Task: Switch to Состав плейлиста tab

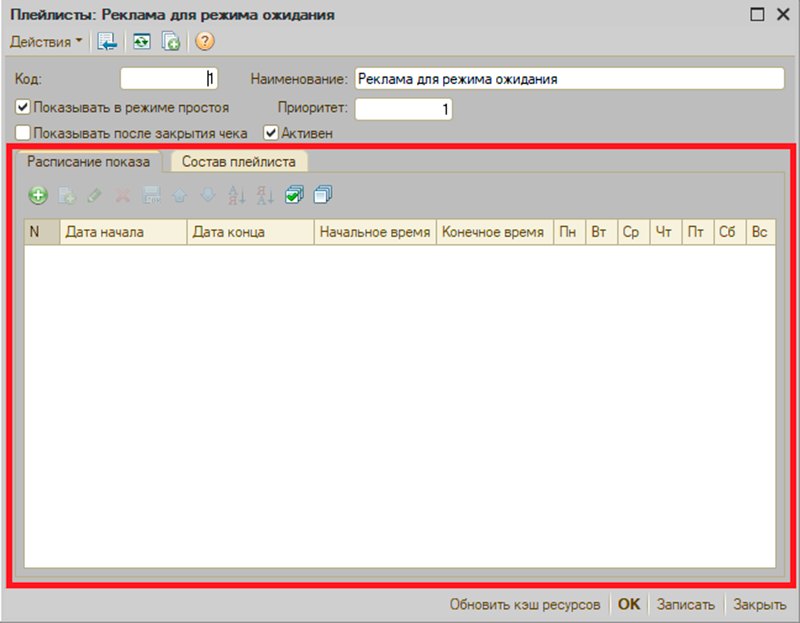Action: [239, 162]
